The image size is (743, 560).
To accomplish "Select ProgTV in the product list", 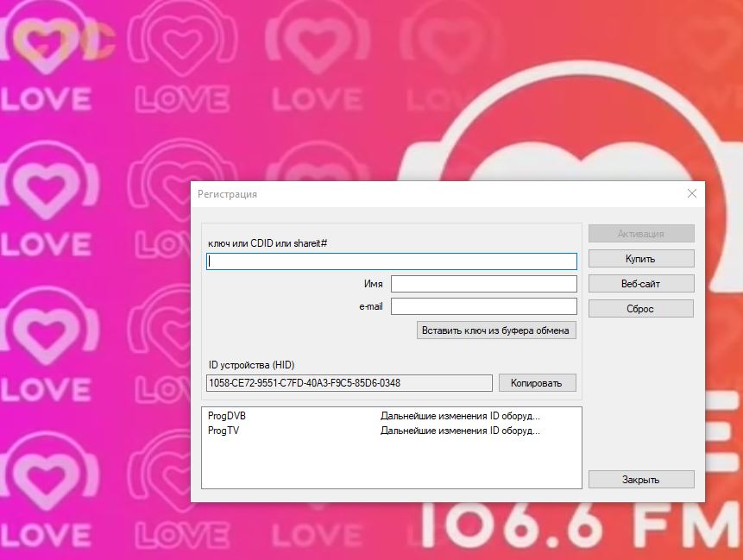I will (x=224, y=431).
